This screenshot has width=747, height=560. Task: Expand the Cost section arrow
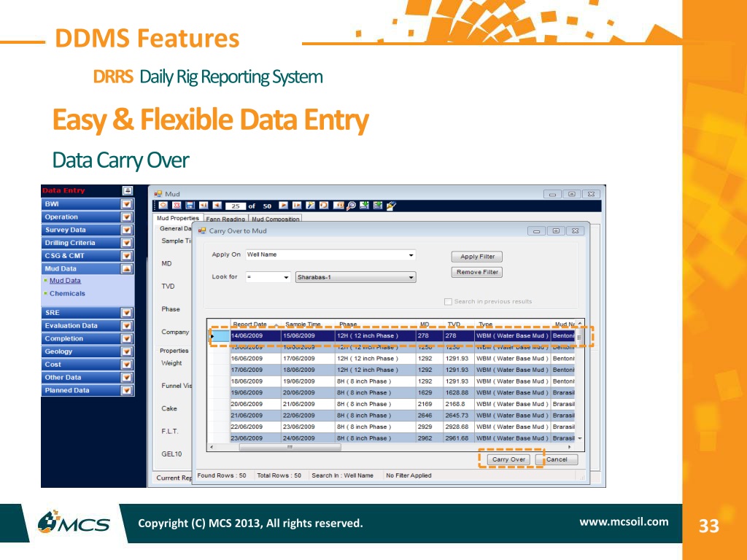click(x=126, y=365)
